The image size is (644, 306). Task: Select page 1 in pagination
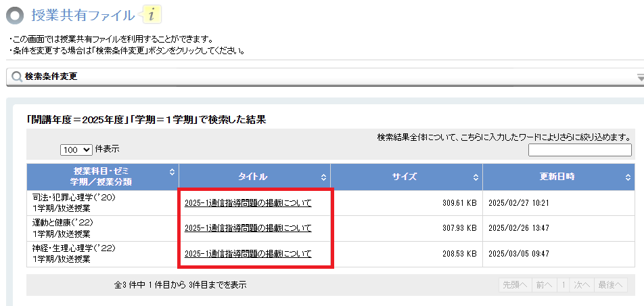pos(564,284)
